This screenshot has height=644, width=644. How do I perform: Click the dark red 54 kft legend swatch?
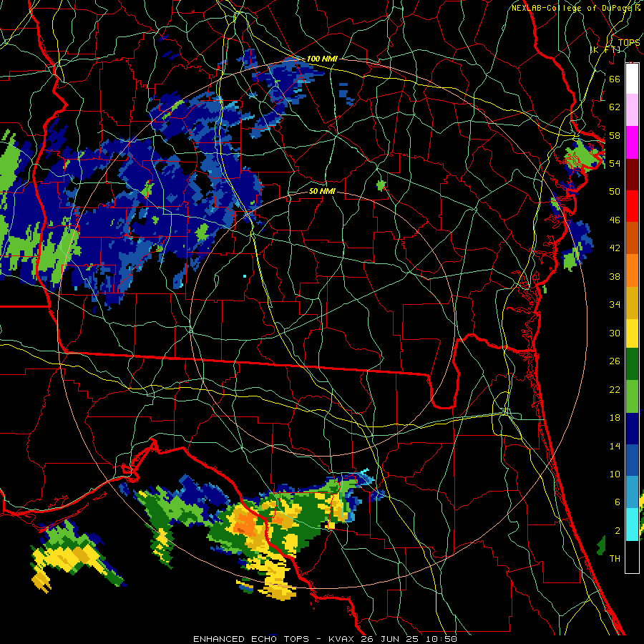point(632,175)
